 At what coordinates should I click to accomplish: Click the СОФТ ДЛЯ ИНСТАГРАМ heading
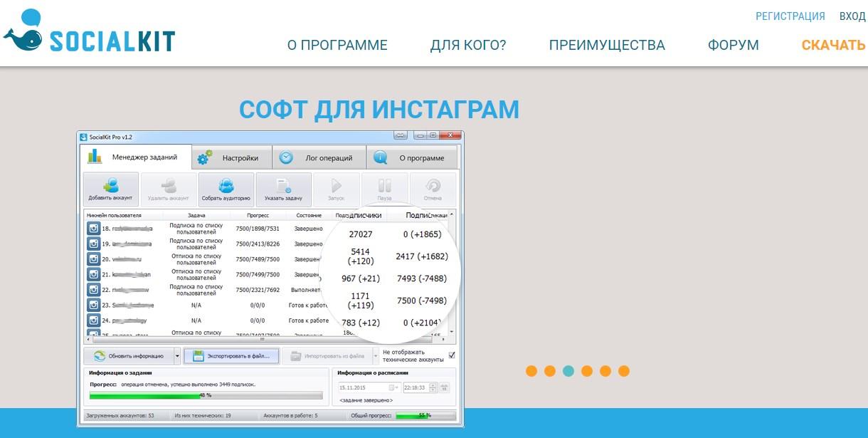tap(379, 110)
